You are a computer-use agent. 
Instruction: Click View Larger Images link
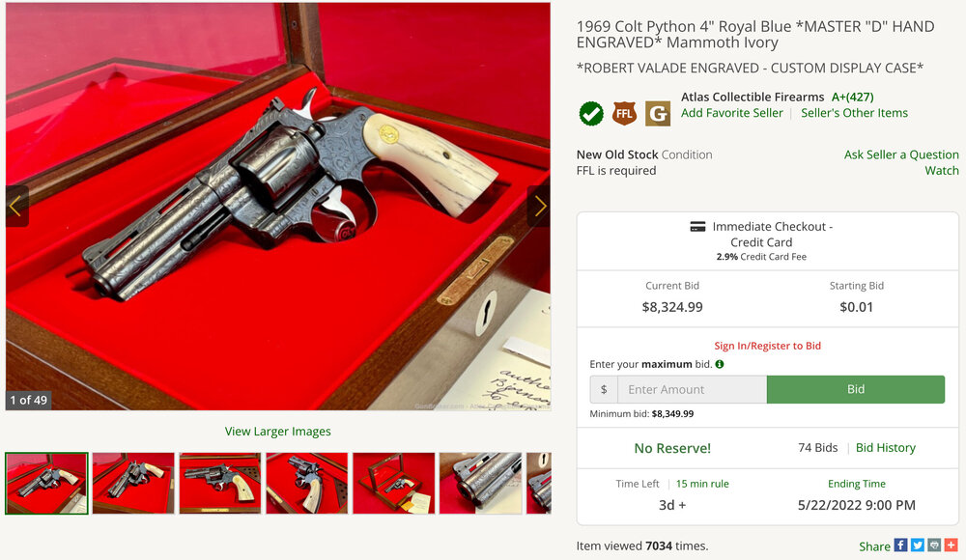[278, 432]
